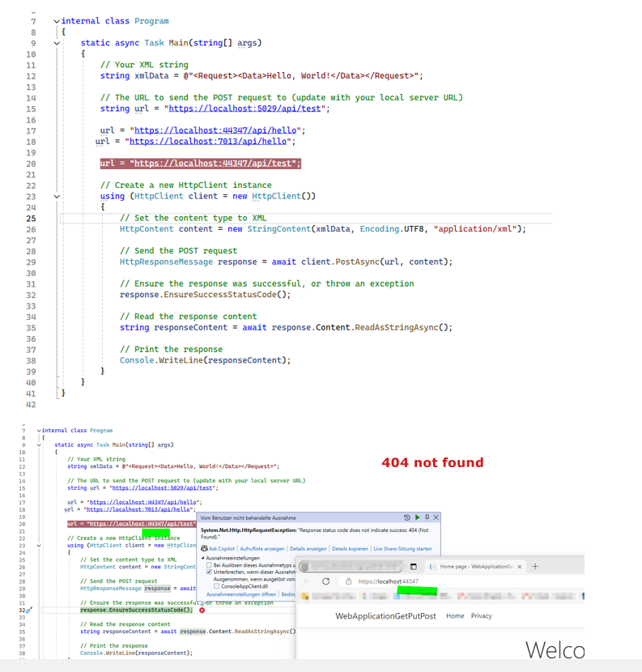Click the red error icon after EnsureSuccessStatusCode
The height and width of the screenshot is (672, 642).
coord(202,610)
